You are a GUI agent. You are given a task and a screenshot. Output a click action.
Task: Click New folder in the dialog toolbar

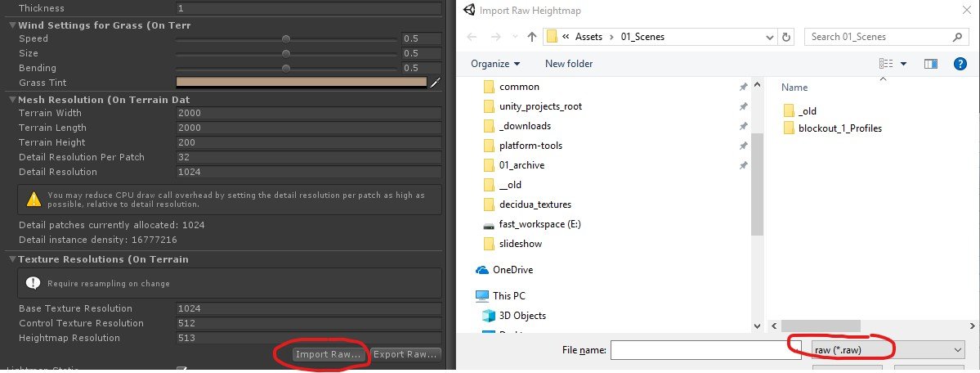point(569,64)
